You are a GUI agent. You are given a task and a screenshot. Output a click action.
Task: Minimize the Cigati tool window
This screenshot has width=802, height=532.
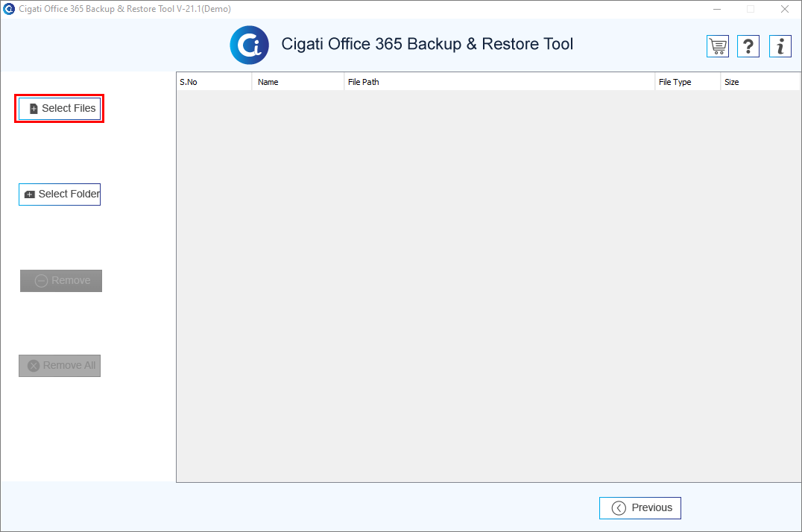(717, 9)
